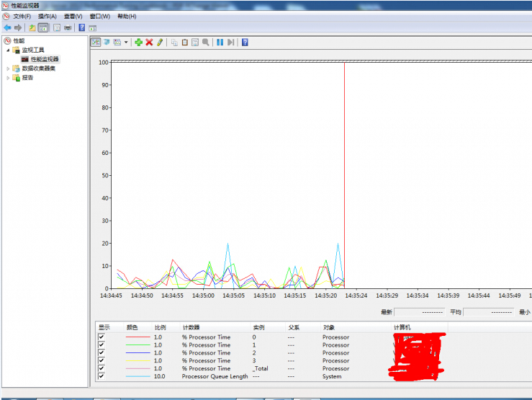Click the red Delete counter X icon
The width and height of the screenshot is (532, 400).
coord(149,43)
